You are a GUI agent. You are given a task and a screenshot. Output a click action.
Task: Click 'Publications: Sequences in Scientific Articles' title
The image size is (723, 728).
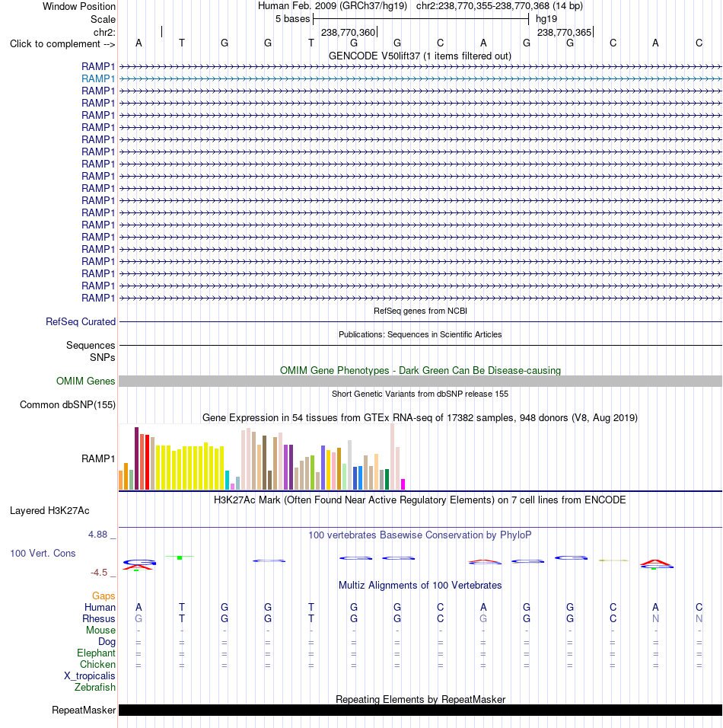(420, 335)
